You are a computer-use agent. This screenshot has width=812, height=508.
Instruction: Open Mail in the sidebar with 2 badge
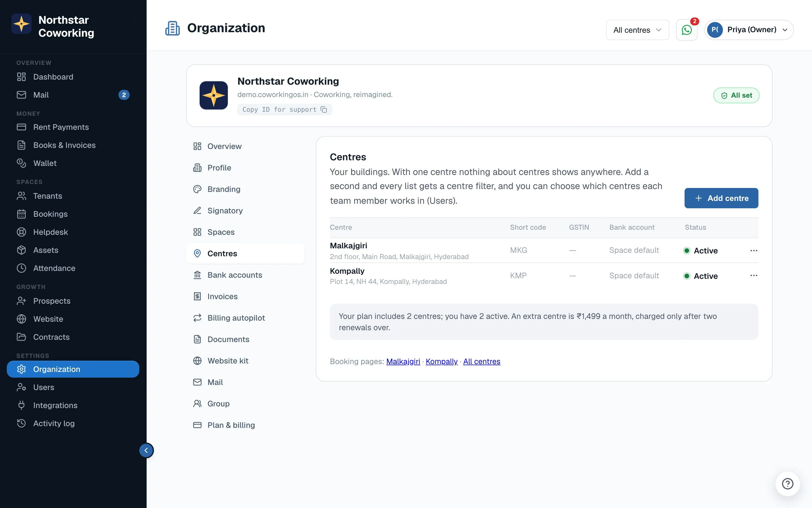pyautogui.click(x=73, y=95)
